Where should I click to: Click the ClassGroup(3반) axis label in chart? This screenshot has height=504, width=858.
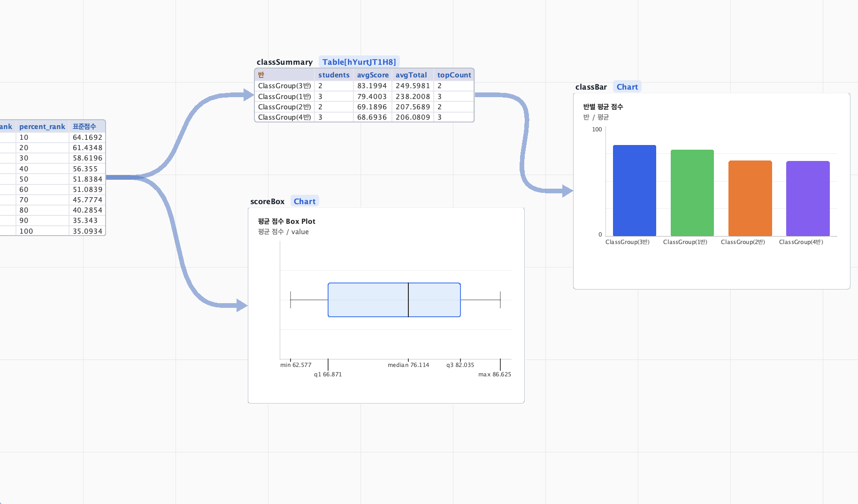click(x=628, y=242)
